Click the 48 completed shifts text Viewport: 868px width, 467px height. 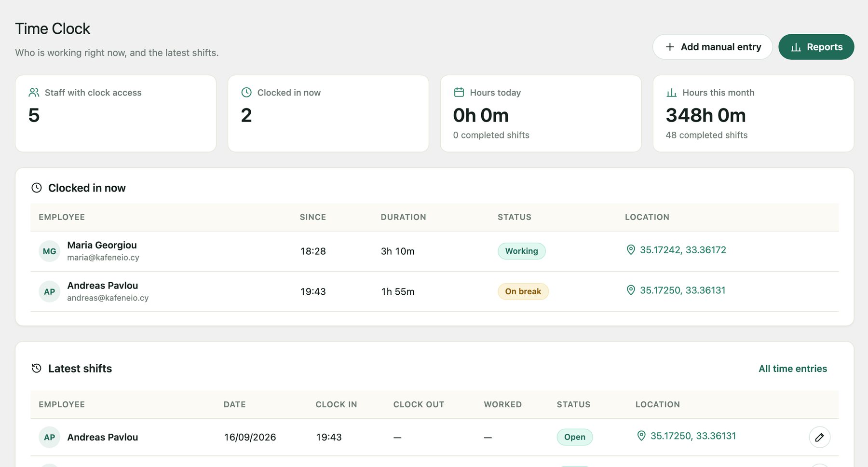706,136
